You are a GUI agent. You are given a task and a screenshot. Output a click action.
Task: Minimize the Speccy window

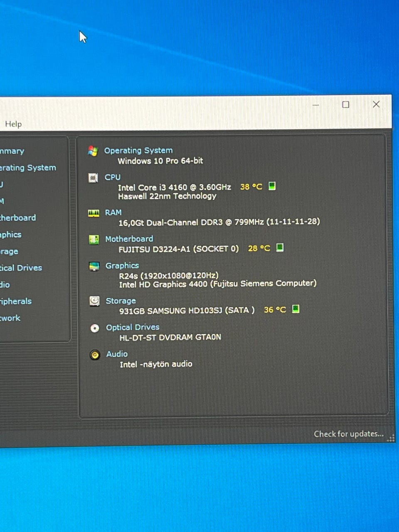316,105
